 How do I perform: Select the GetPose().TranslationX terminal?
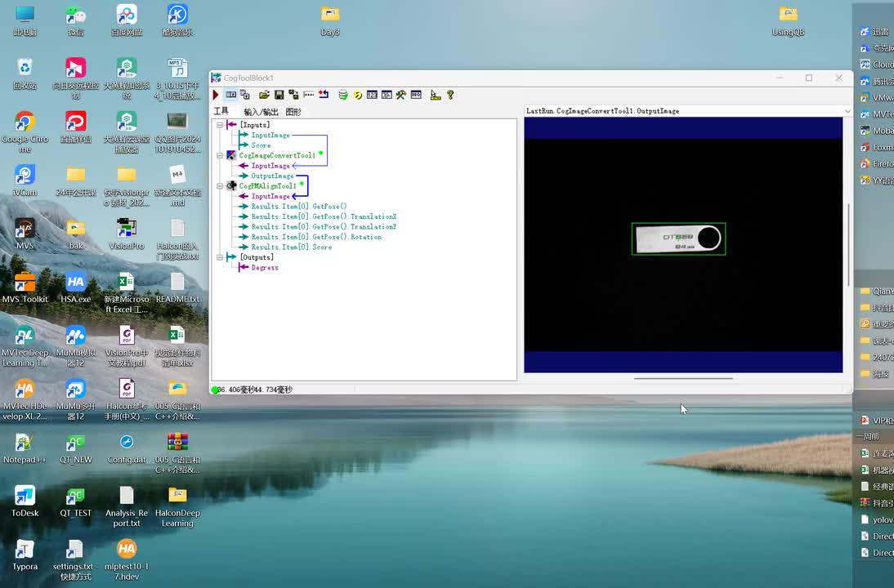point(324,216)
